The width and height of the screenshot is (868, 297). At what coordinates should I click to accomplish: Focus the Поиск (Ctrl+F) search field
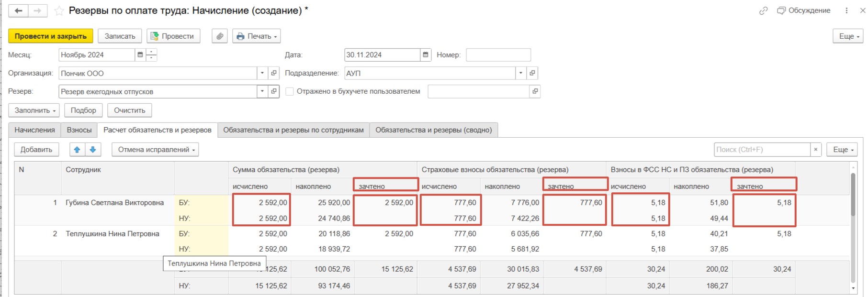coord(762,150)
